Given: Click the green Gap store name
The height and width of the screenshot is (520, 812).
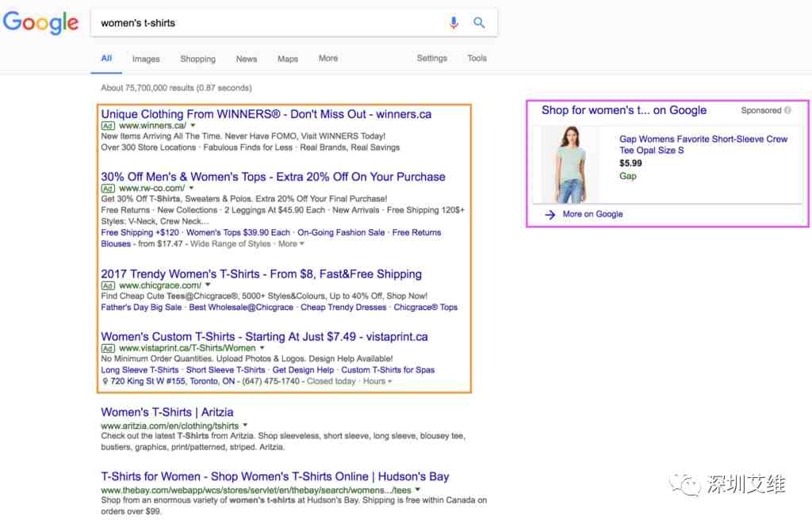Looking at the screenshot, I should 628,176.
